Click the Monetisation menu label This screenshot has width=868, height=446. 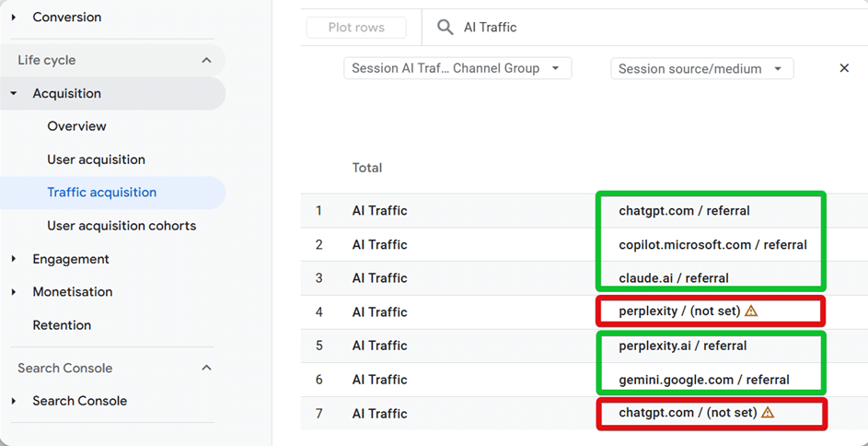[73, 292]
